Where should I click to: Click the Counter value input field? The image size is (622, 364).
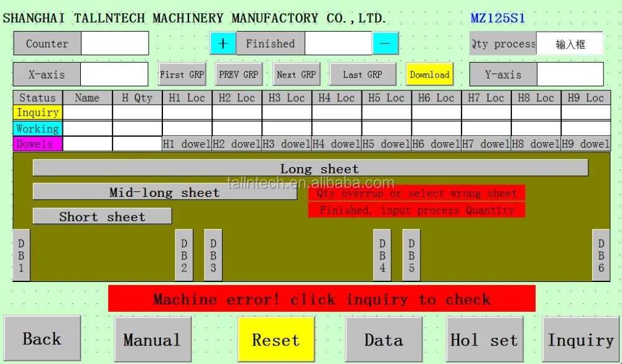(x=114, y=43)
